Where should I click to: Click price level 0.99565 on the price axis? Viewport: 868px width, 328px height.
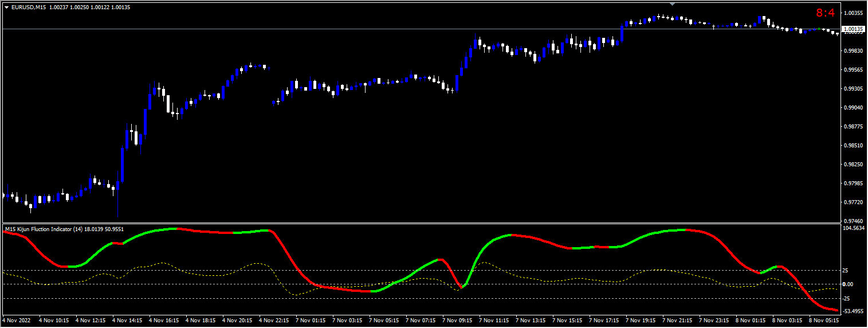coord(854,69)
